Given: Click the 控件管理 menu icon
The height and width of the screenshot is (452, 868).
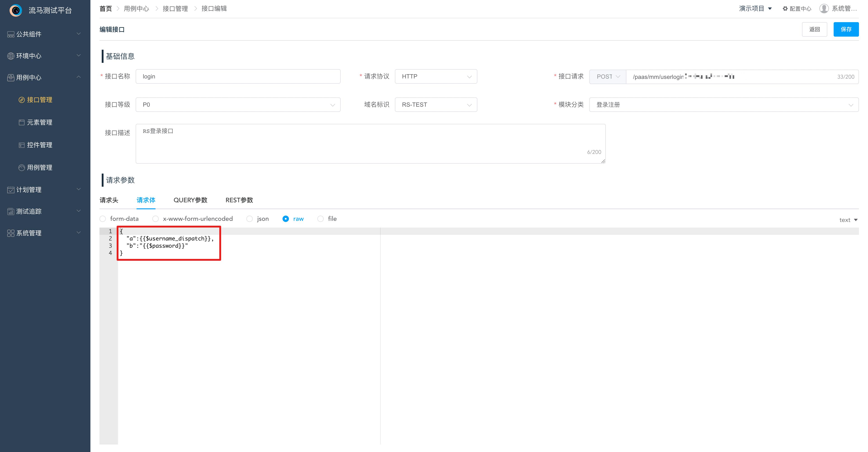Looking at the screenshot, I should (x=21, y=145).
